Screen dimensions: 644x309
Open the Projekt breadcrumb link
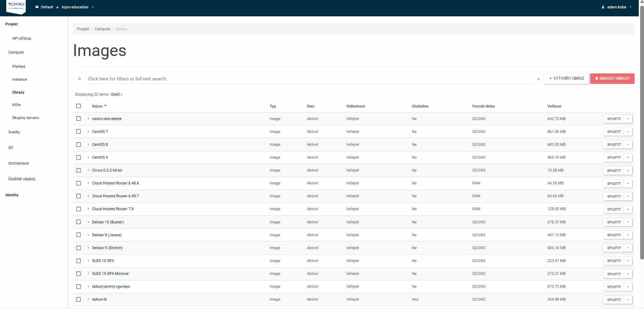tap(83, 29)
